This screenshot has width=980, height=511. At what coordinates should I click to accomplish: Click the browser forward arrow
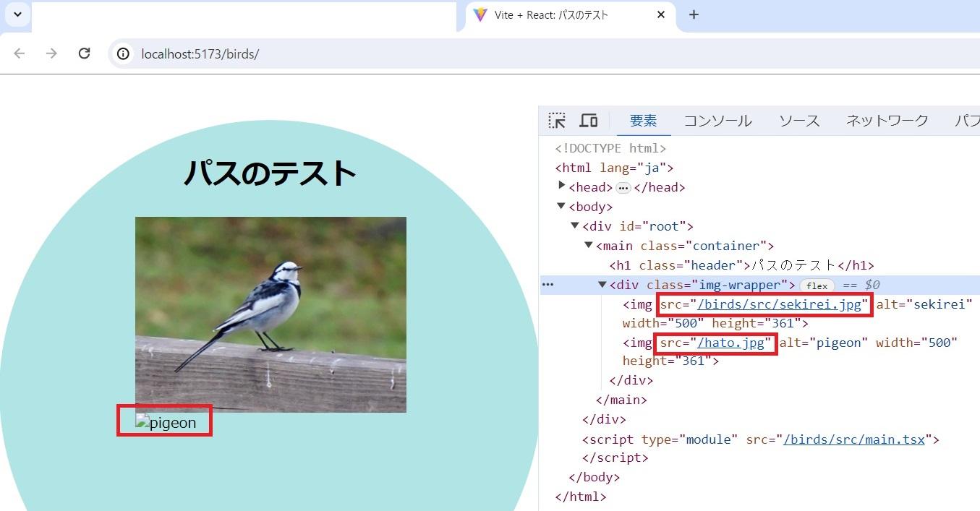click(x=51, y=53)
